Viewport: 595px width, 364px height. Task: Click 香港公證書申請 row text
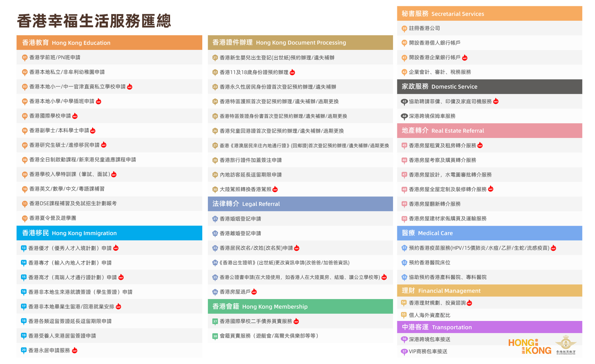tap(300, 277)
